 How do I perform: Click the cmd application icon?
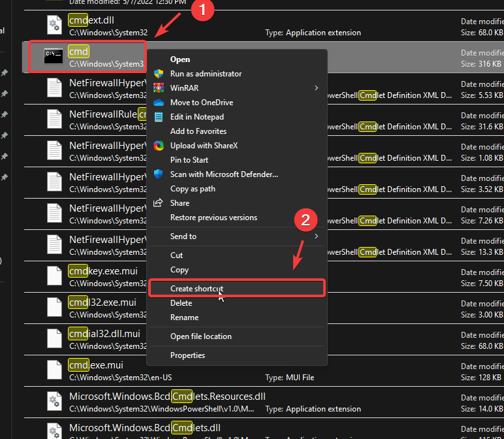point(54,56)
